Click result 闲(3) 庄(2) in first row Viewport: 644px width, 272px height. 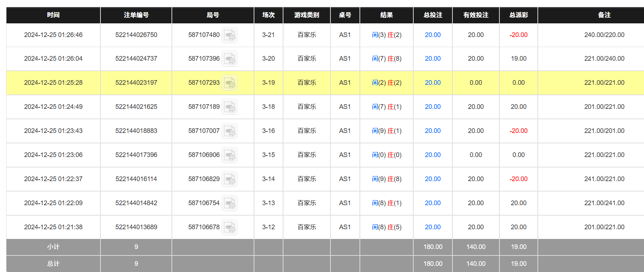click(386, 35)
